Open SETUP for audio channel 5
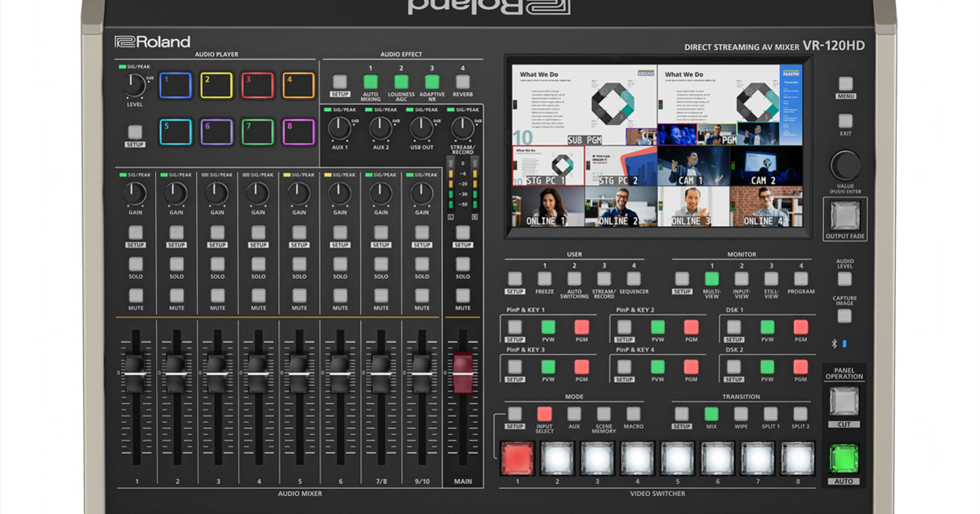The width and height of the screenshot is (980, 514). tap(299, 233)
